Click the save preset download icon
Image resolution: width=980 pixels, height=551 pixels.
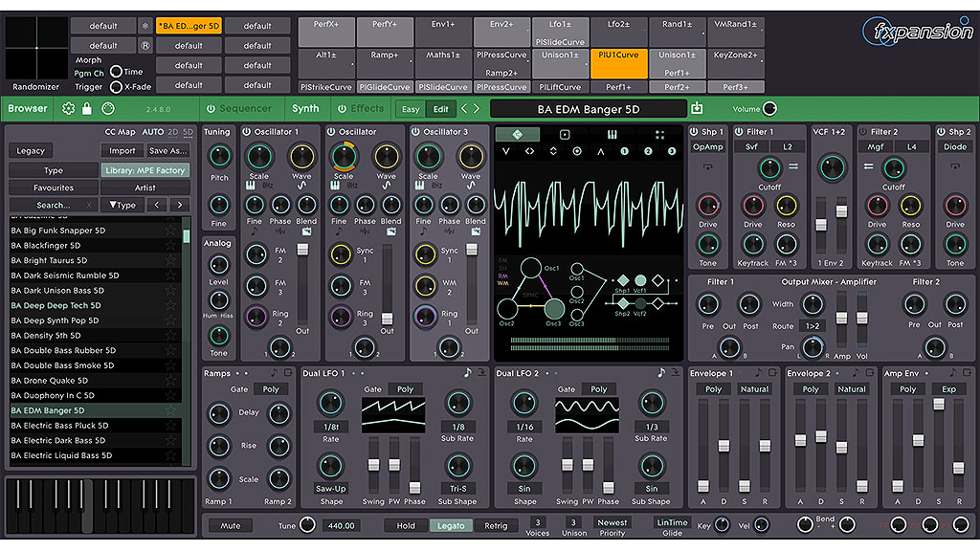coord(697,109)
